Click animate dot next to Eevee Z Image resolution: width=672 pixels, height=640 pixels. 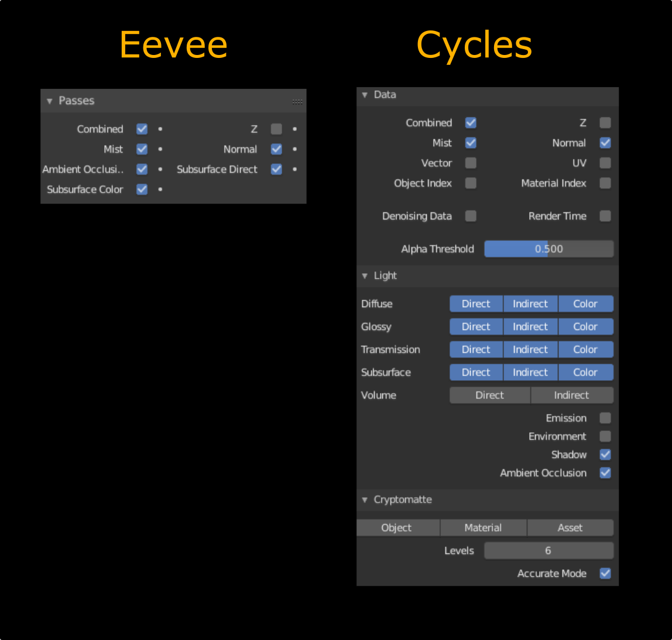click(295, 129)
